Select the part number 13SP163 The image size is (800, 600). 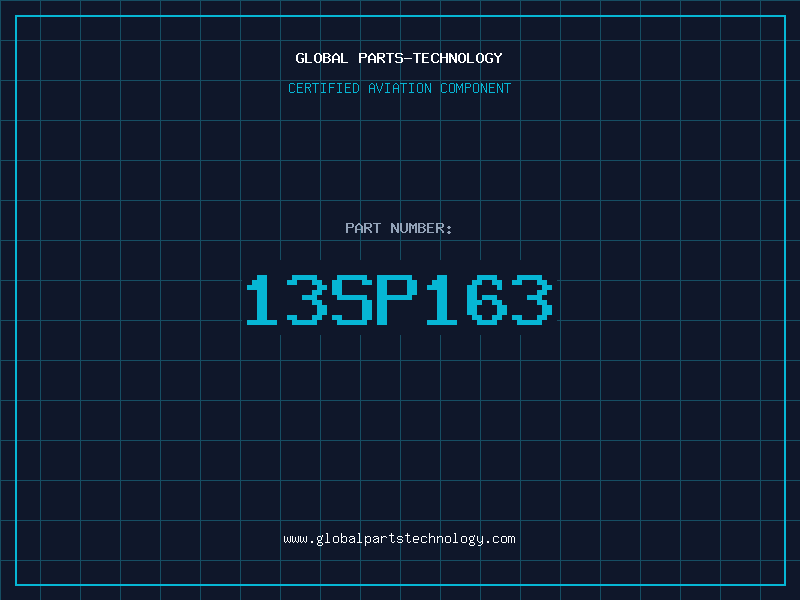click(399, 300)
